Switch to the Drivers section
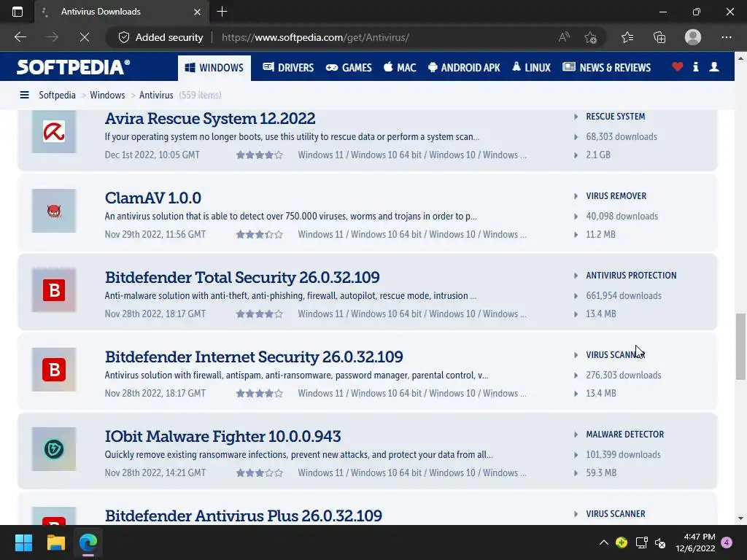Viewport: 747px width, 560px height. 288,68
